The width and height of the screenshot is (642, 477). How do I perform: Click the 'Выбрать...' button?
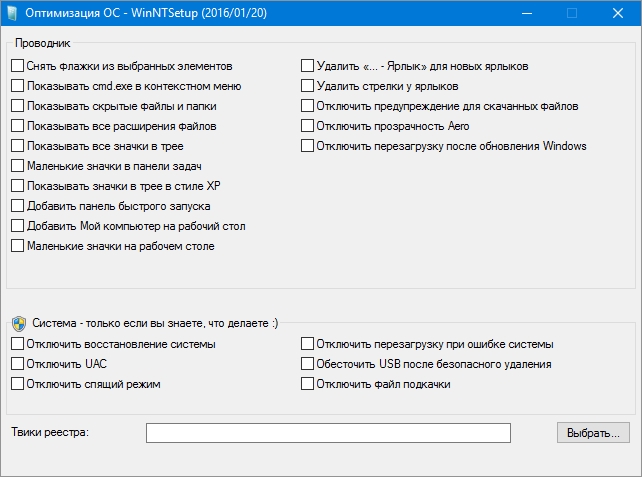pyautogui.click(x=593, y=433)
